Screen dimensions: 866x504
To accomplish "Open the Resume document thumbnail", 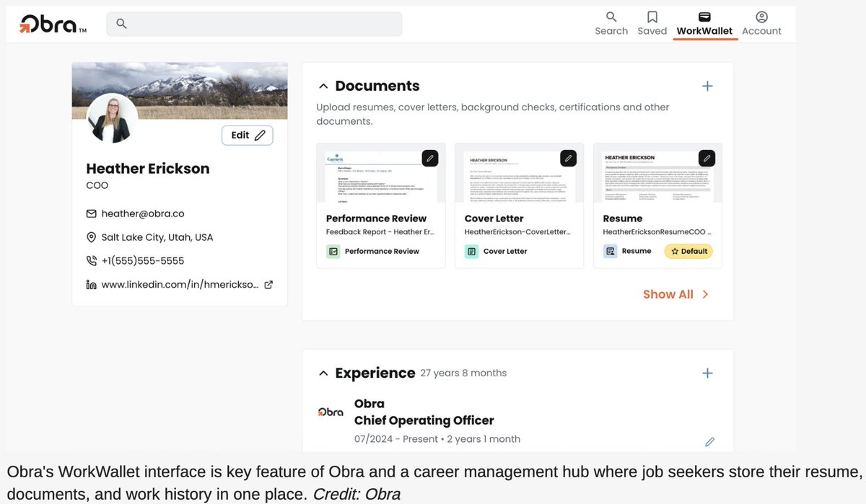I will (x=657, y=173).
